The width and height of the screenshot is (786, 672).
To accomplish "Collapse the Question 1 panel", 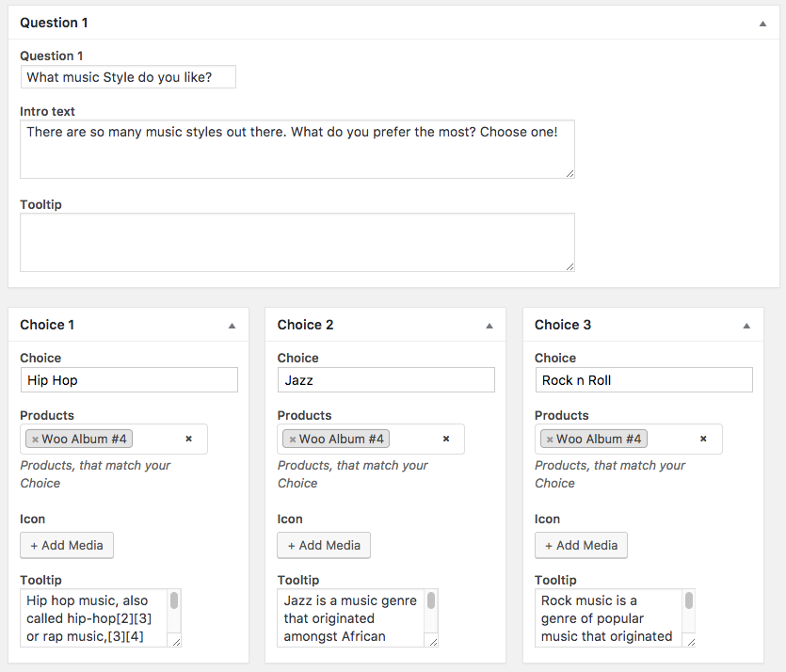I will point(763,24).
